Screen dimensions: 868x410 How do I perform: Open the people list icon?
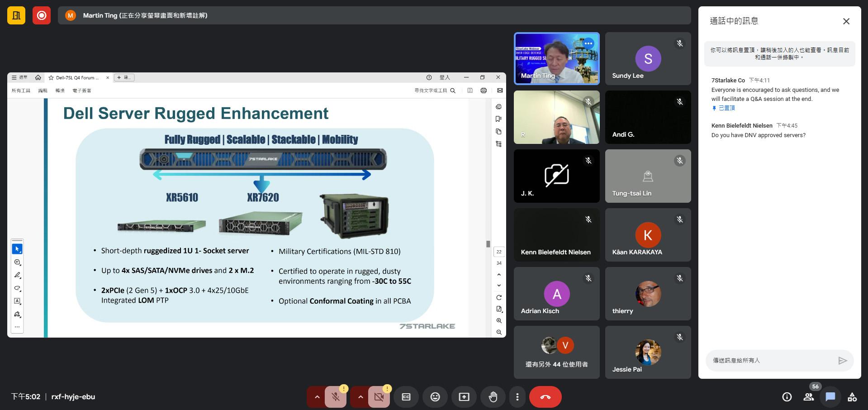pos(808,397)
